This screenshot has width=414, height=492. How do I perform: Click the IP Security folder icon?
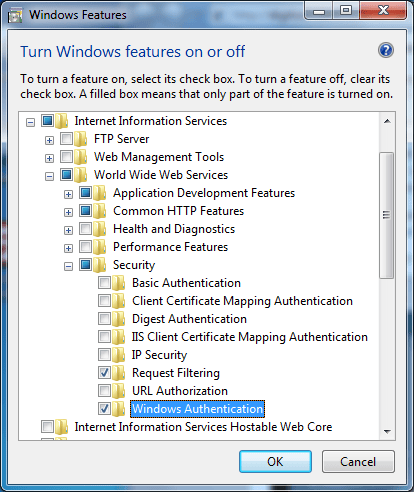(x=119, y=355)
